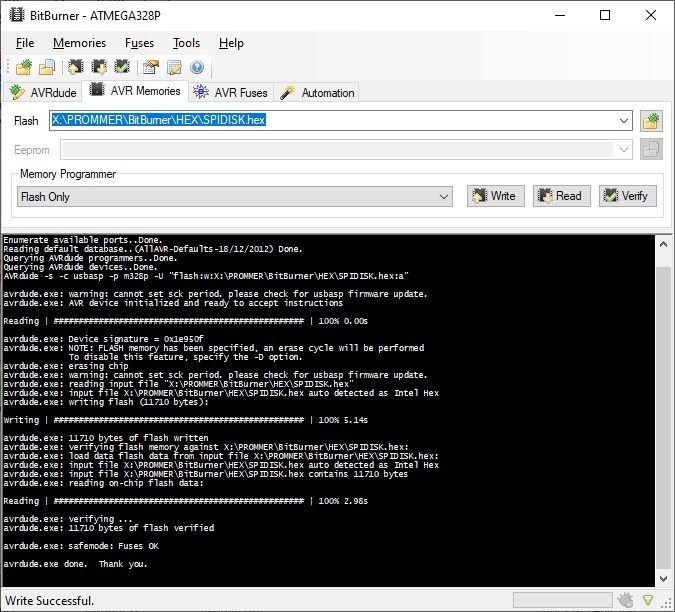Viewport: 675px width, 612px height.
Task: Click the notepad edit toolbar icon
Action: point(174,67)
